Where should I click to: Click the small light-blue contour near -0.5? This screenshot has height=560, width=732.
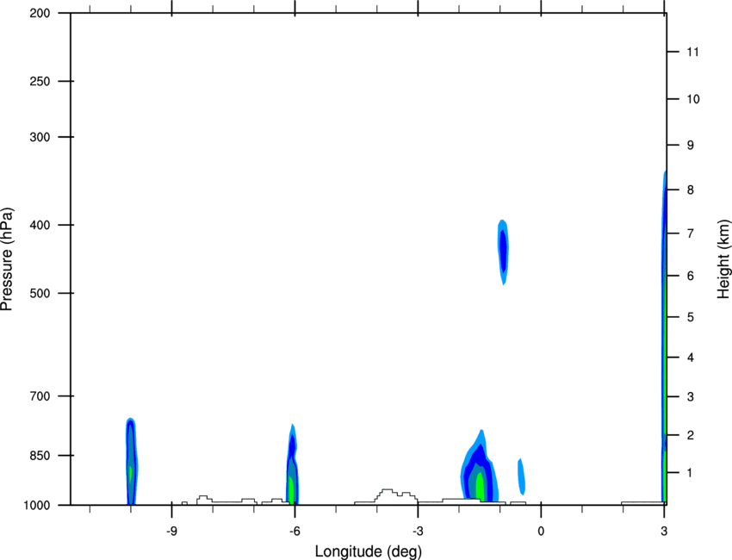tap(522, 476)
